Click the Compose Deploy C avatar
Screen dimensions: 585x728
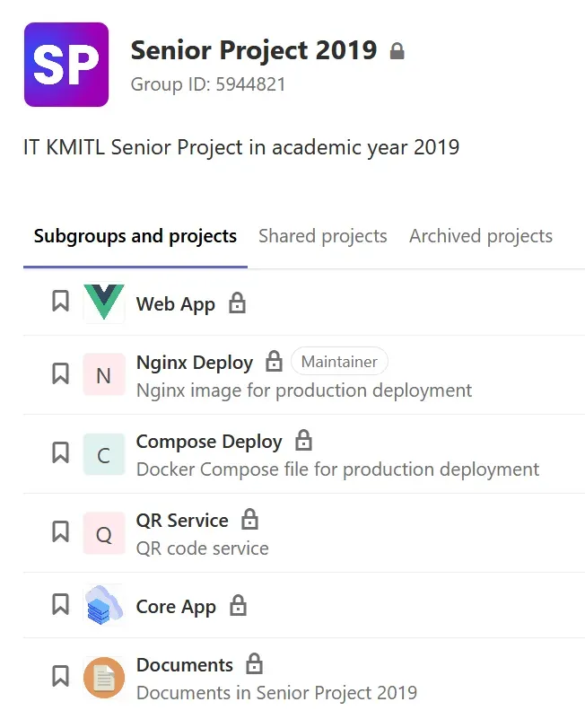click(x=104, y=454)
